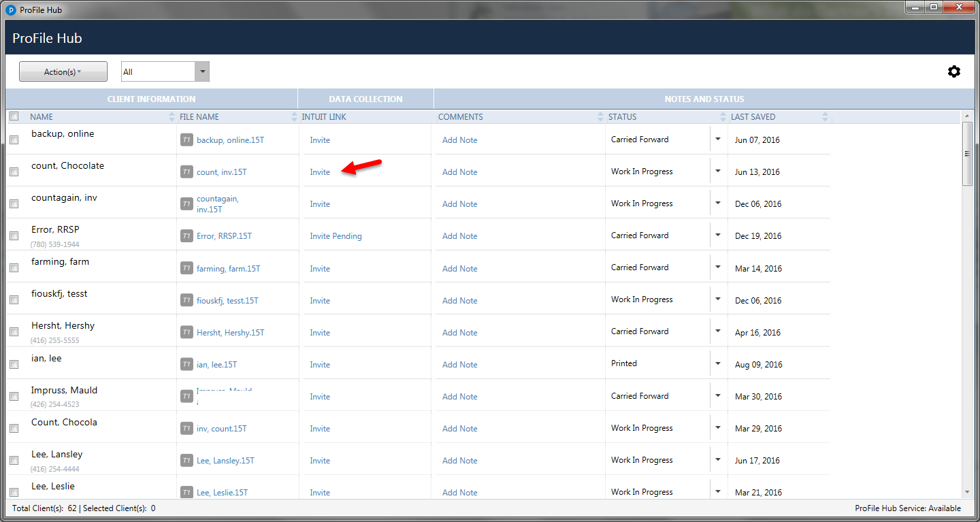The image size is (980, 522).
Task: Sort by the NAME column arrows
Action: point(172,116)
